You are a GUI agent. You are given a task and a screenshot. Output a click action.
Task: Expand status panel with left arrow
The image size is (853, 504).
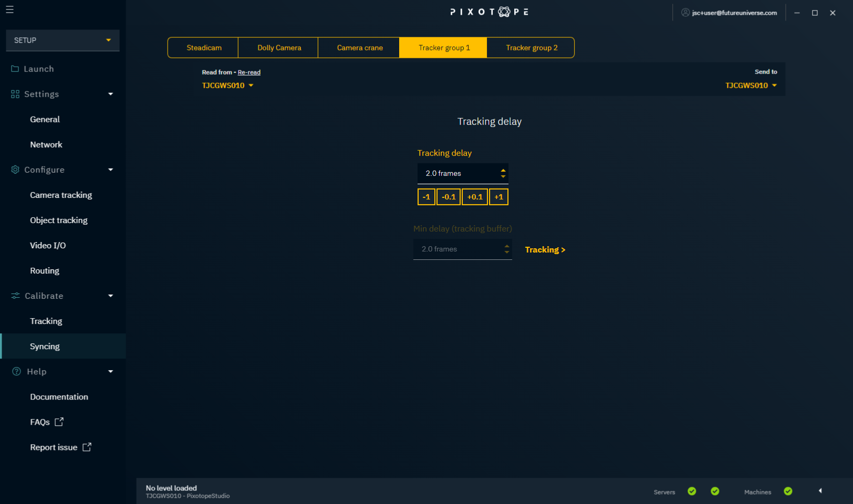[820, 491]
